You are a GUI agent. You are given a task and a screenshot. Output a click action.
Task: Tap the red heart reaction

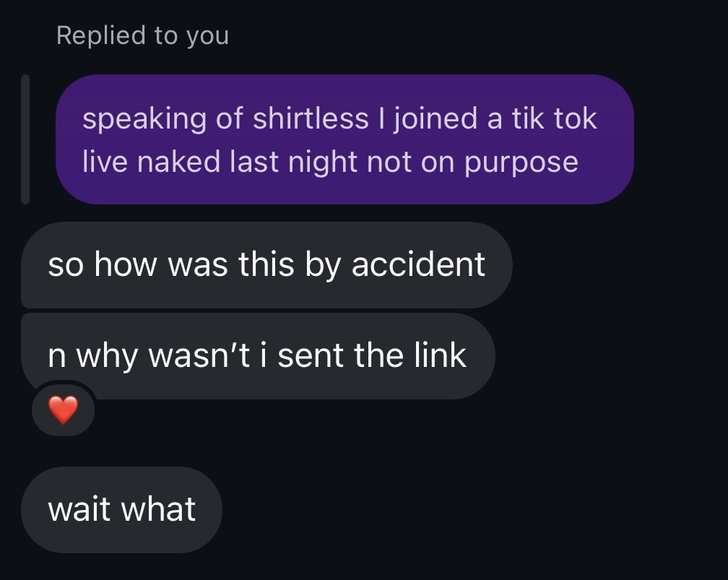63,410
